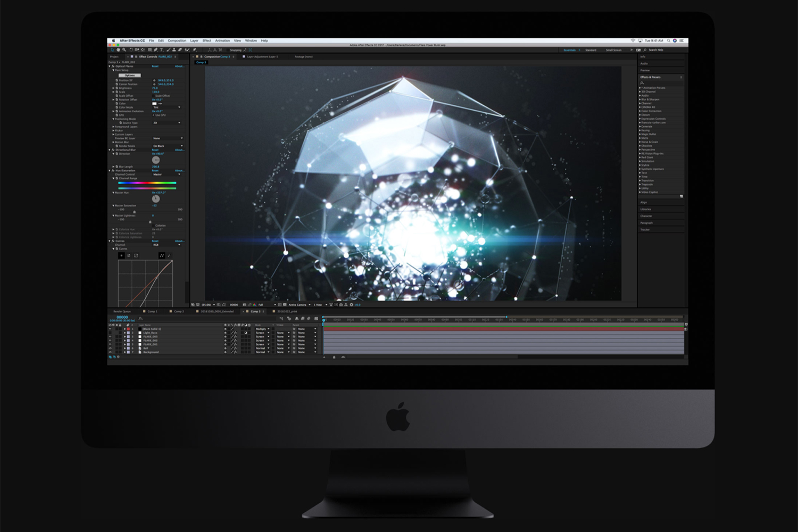This screenshot has width=798, height=532.
Task: Open the Animation menu
Action: [x=222, y=40]
